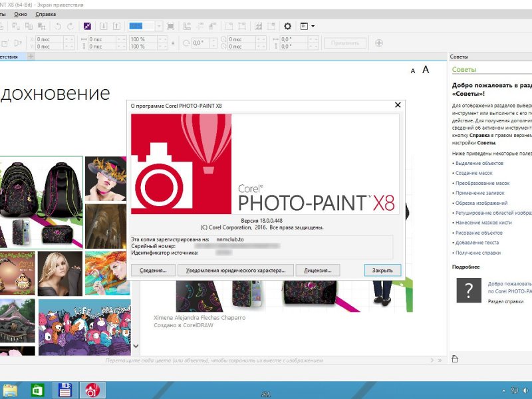Click Раздел справки link
The height and width of the screenshot is (399, 532).
[505, 301]
